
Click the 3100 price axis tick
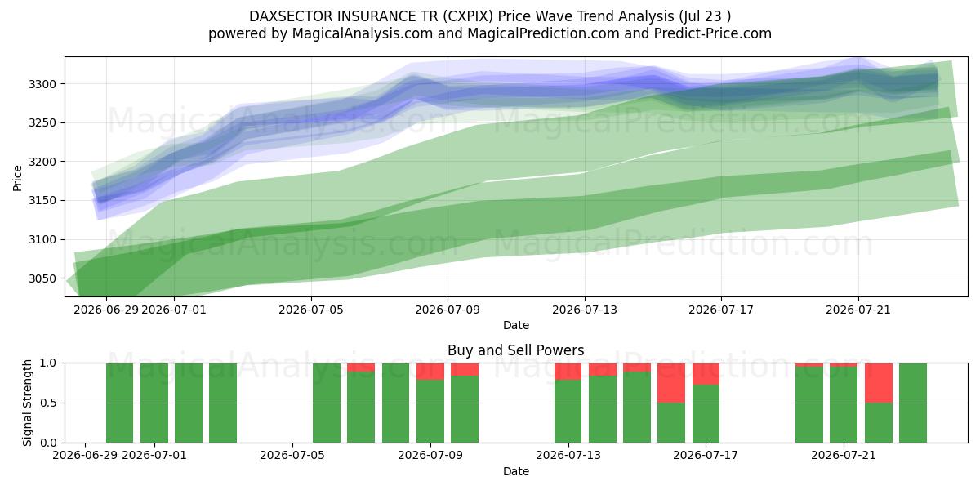pos(43,239)
